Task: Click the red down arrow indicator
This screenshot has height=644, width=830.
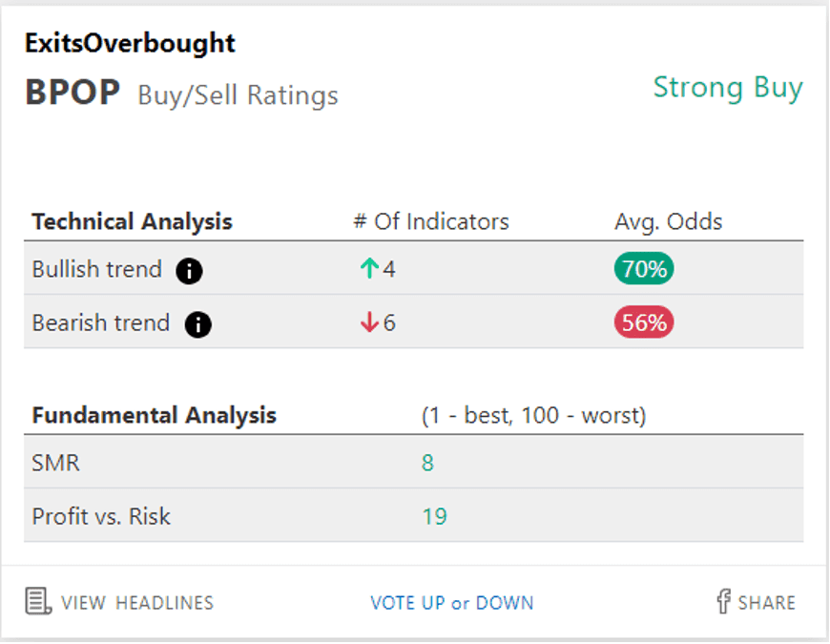Action: click(369, 323)
